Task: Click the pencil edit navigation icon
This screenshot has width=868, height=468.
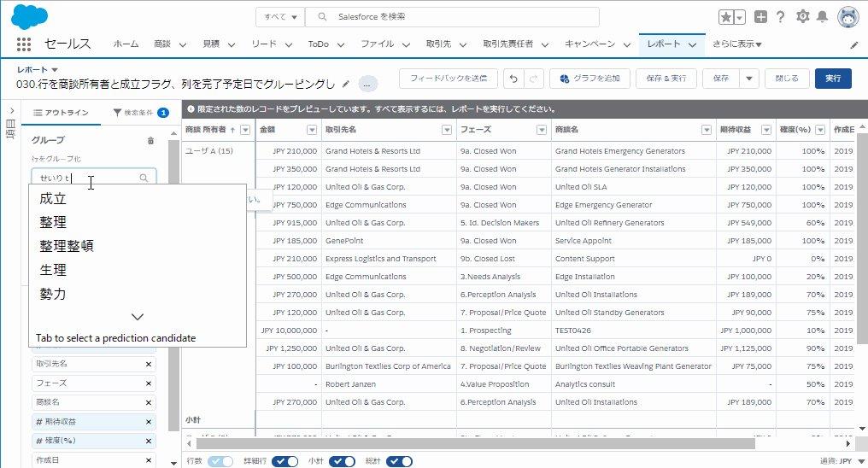Action: 854,45
